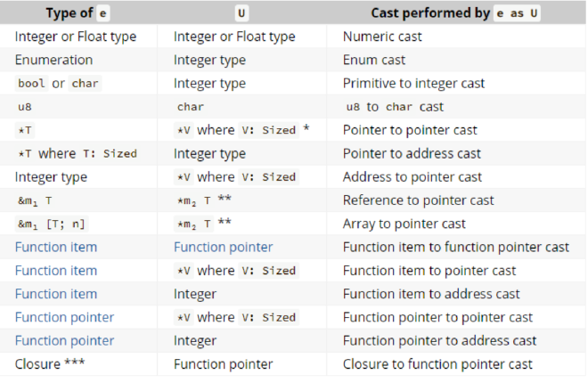Viewport: 588px width, 383px height.
Task: Click the '*T where T: Sized' cell
Action: click(x=78, y=154)
